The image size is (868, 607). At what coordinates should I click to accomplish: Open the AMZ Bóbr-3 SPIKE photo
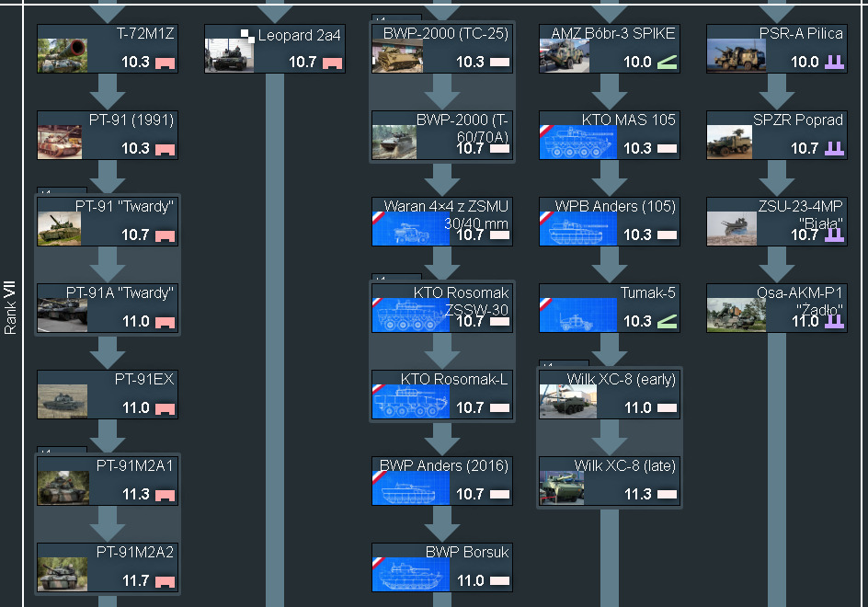[565, 55]
